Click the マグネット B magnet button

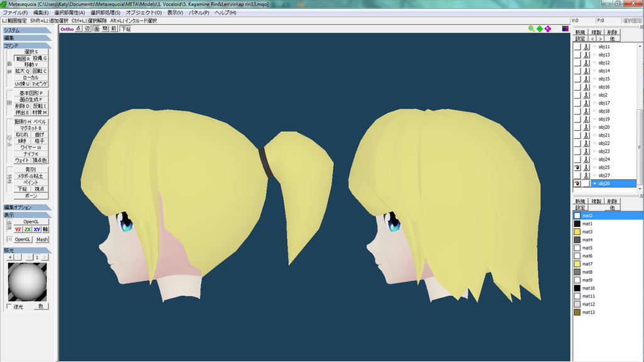click(x=31, y=128)
